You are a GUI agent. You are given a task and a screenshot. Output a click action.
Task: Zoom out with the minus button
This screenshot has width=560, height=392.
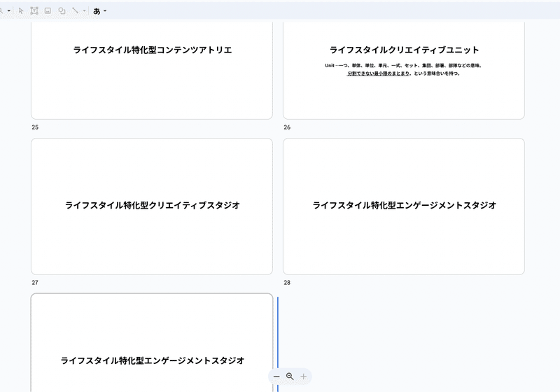point(276,377)
